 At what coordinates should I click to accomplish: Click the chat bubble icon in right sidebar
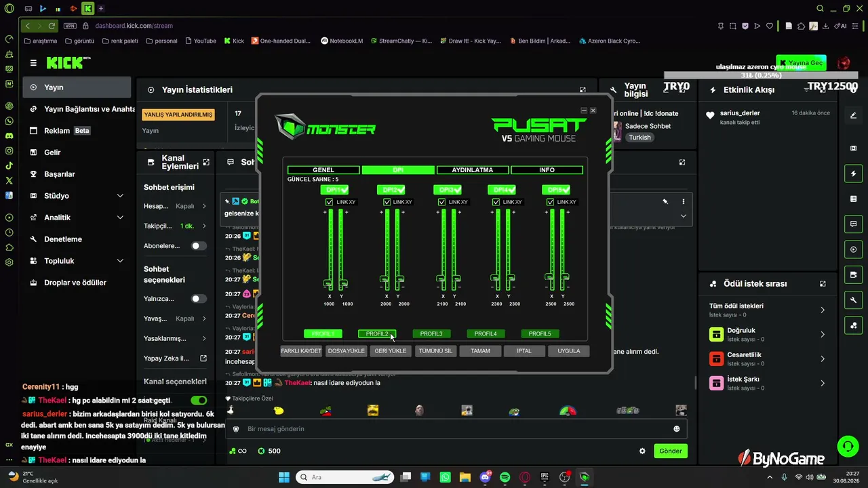(x=853, y=224)
